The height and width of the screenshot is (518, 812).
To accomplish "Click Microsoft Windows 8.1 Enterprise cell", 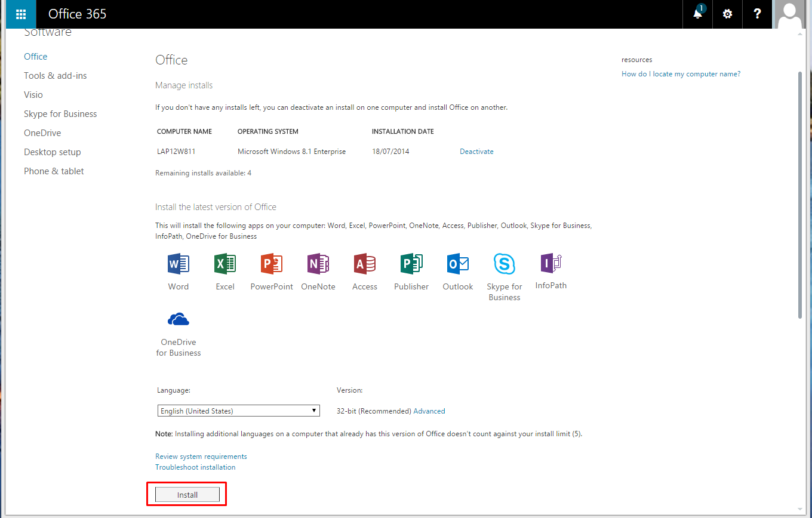I will click(291, 152).
